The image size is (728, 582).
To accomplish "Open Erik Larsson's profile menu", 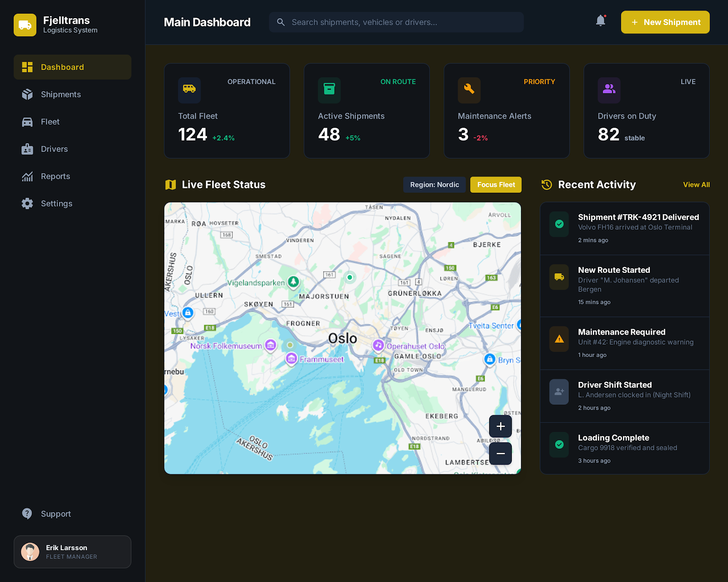I will 72,552.
